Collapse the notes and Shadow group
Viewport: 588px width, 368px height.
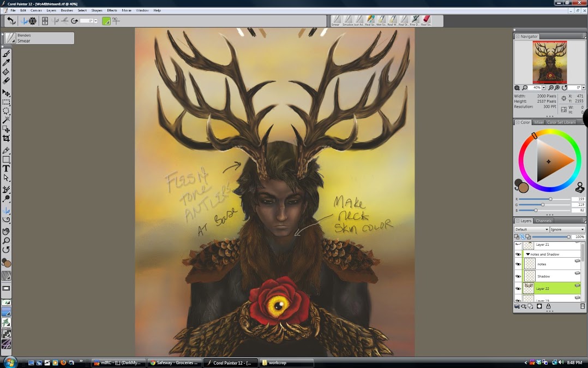pyautogui.click(x=528, y=254)
